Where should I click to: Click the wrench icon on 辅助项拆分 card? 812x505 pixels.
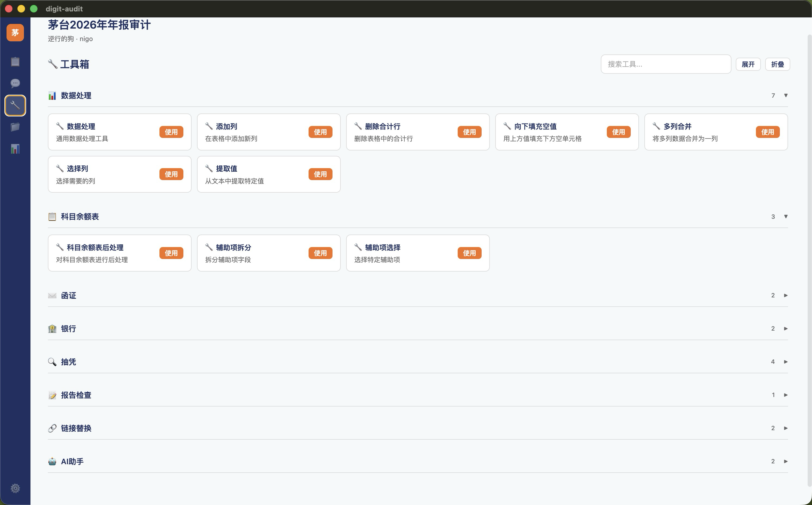[209, 247]
